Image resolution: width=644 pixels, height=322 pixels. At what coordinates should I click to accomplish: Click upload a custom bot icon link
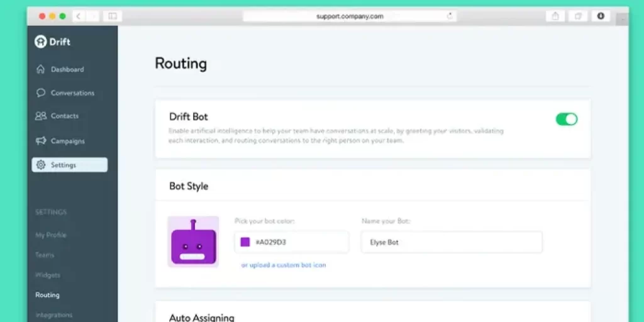[284, 265]
